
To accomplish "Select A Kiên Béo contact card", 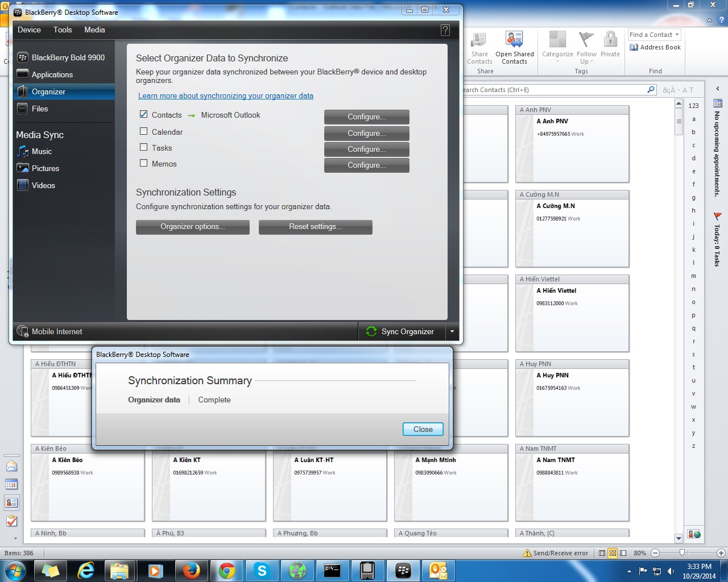I will point(88,483).
